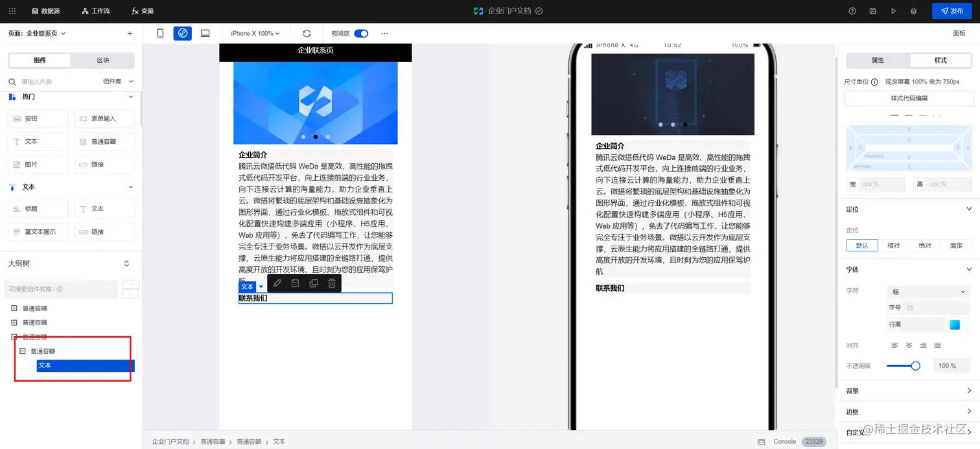Viewport: 980px width, 449px height.
Task: Open 变量 variables menu
Action: point(143,11)
